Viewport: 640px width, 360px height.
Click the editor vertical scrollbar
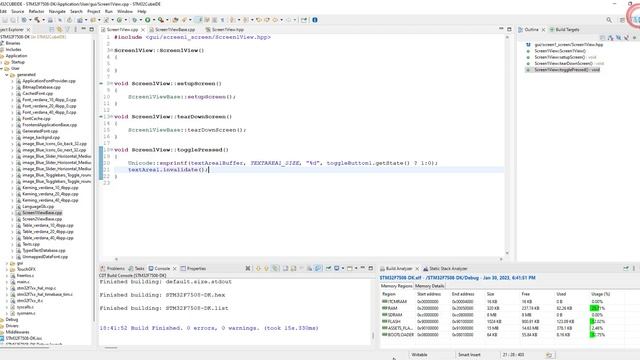point(507,145)
